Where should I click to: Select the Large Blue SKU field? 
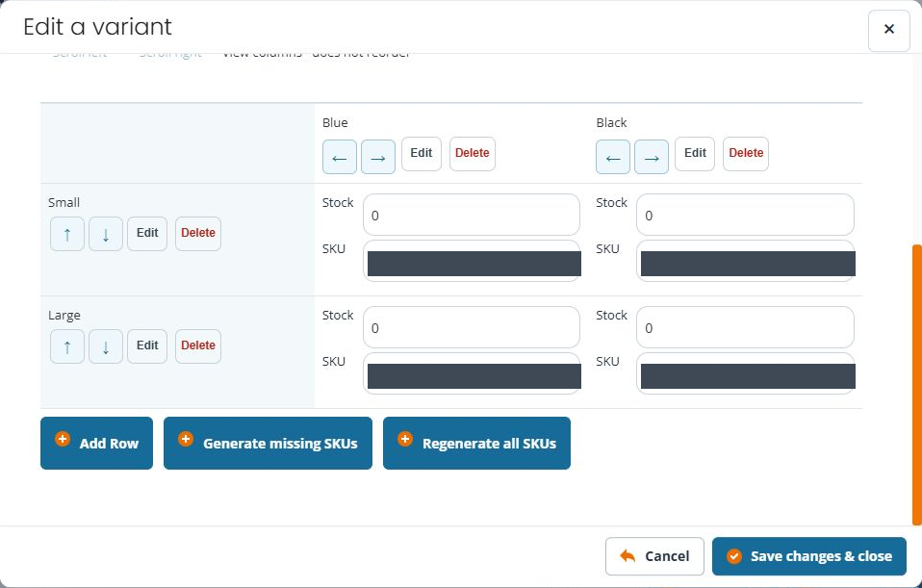coord(472,373)
